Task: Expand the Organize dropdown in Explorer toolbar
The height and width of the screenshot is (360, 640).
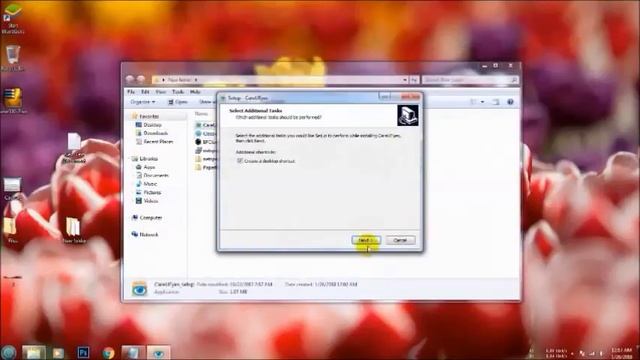Action: click(142, 102)
